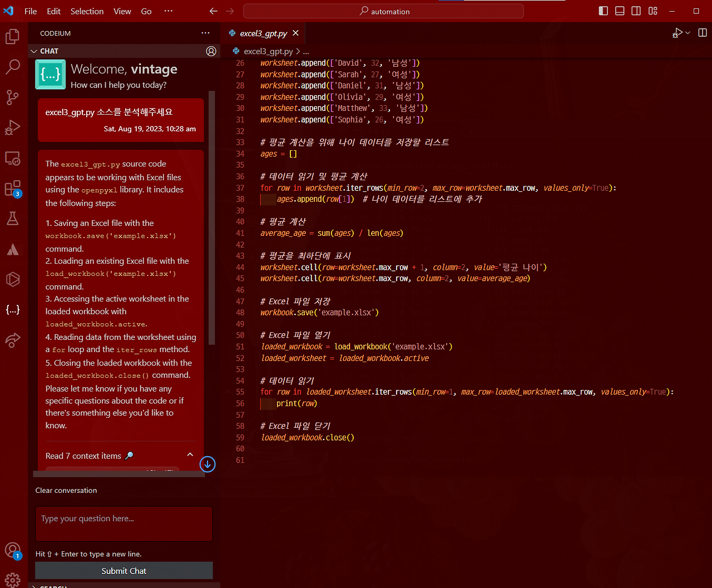The width and height of the screenshot is (712, 588).
Task: Open the Search view in activity bar
Action: [x=12, y=67]
